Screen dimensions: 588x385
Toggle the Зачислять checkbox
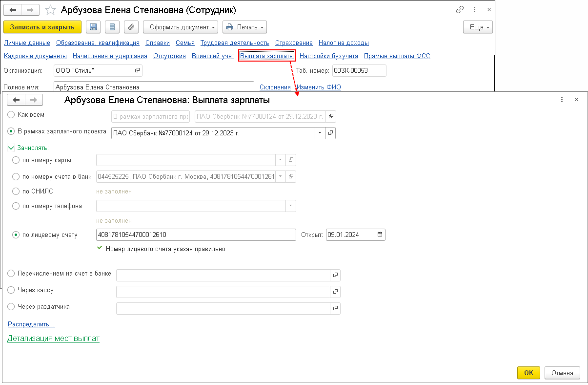tap(11, 147)
